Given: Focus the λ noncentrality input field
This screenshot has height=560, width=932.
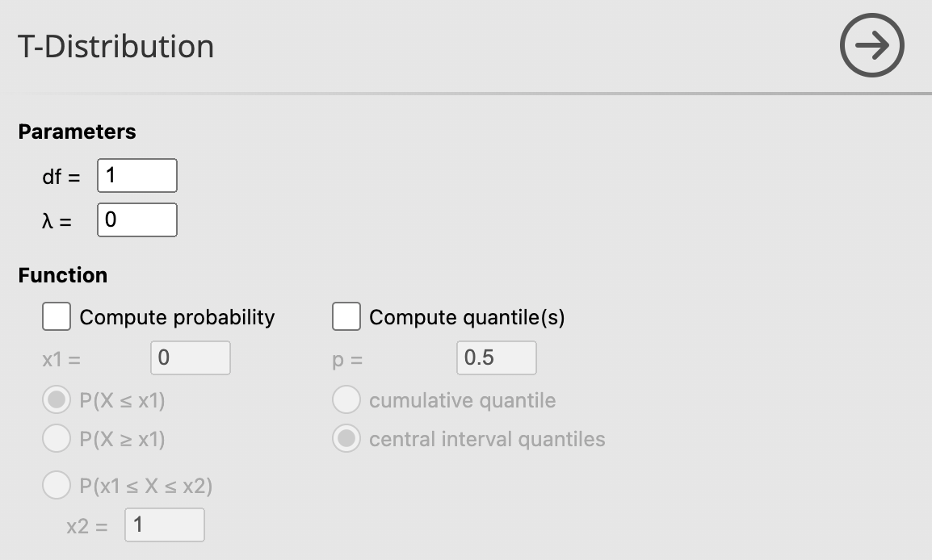Looking at the screenshot, I should pyautogui.click(x=136, y=219).
